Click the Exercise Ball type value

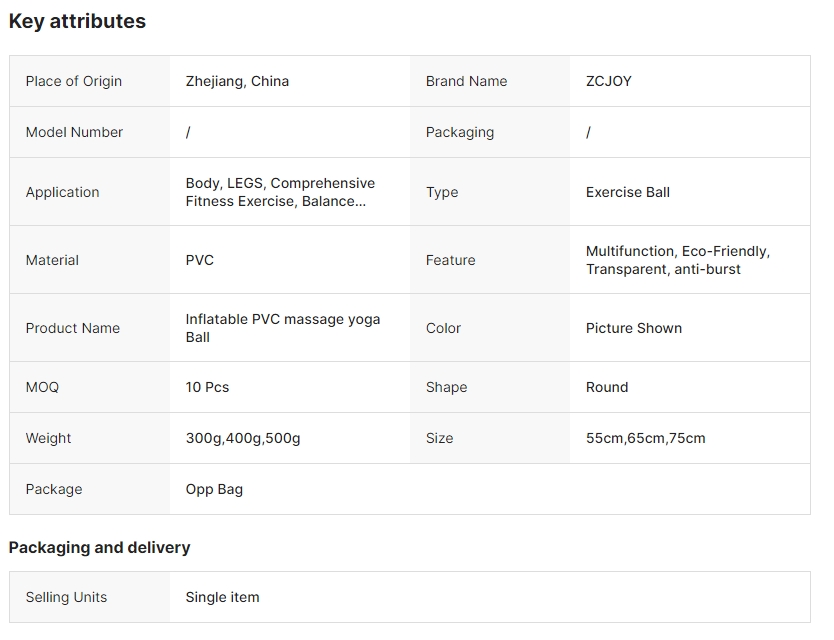pyautogui.click(x=627, y=192)
